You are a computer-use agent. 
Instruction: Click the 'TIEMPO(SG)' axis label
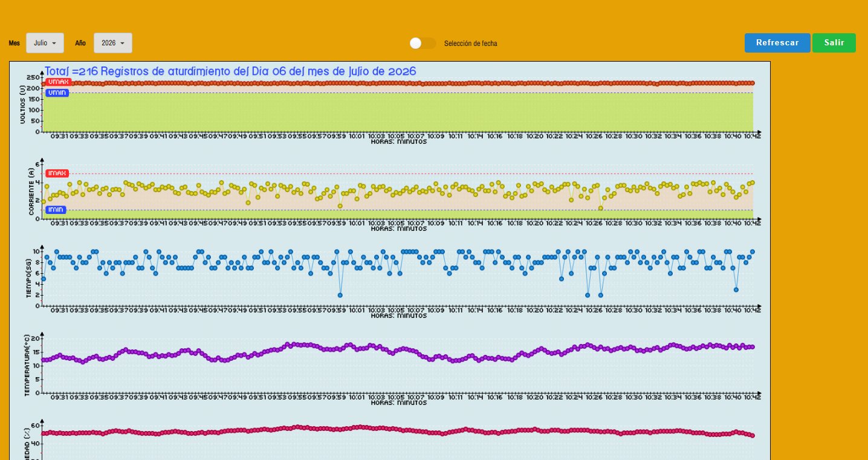tap(28, 279)
